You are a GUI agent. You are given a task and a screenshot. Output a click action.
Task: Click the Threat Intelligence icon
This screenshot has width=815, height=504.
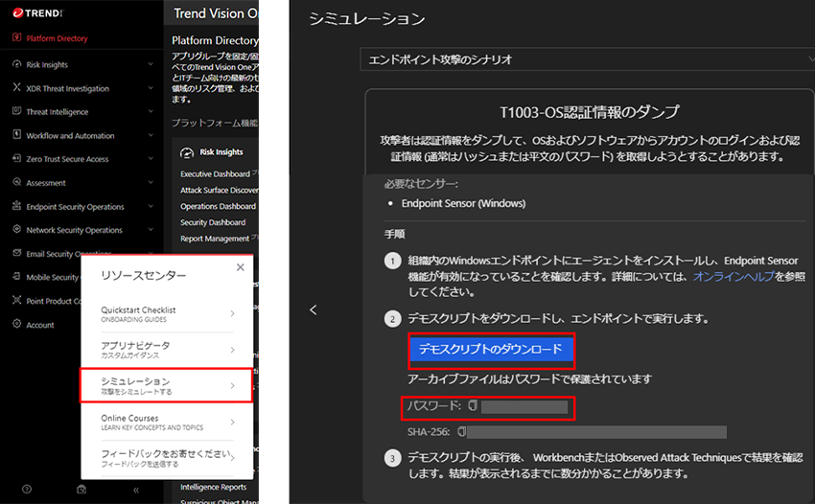[x=16, y=111]
